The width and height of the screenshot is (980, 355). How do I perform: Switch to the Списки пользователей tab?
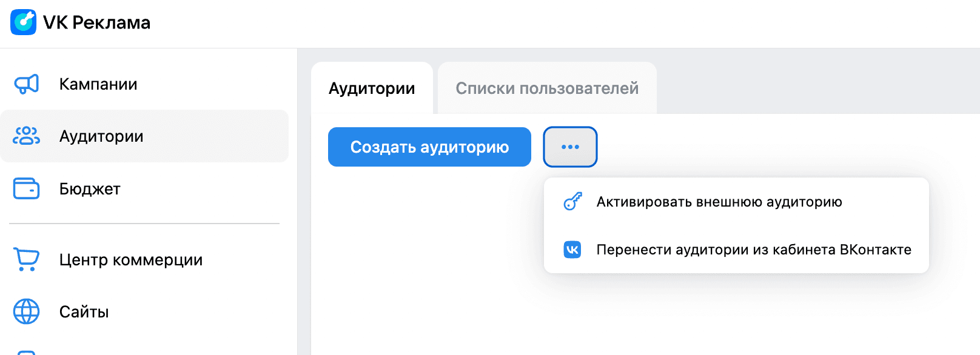[x=547, y=88]
